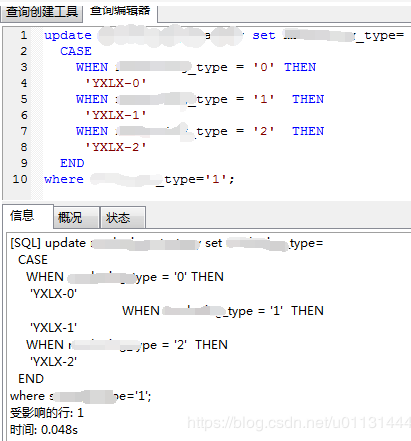Click line number 10 in editor gutter
411x441 pixels.
click(20, 179)
